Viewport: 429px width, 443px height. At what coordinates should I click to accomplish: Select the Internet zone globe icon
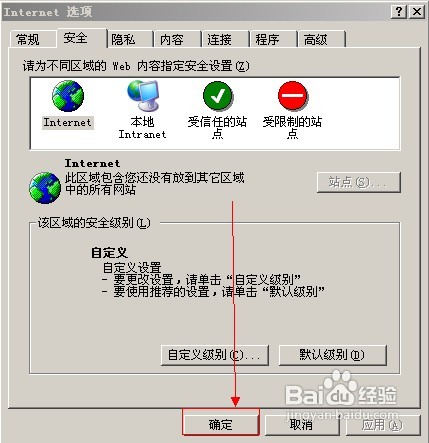pyautogui.click(x=68, y=96)
